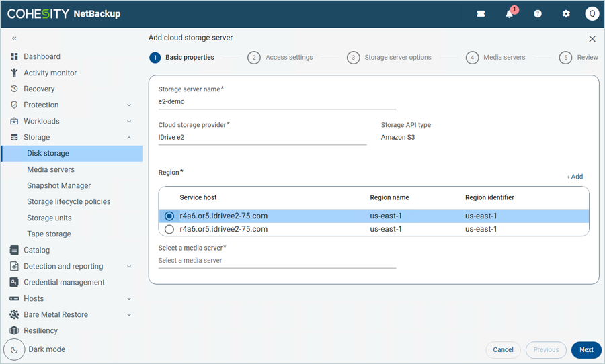This screenshot has width=605, height=364.
Task: Collapse the Storage menu section
Action: [x=129, y=137]
